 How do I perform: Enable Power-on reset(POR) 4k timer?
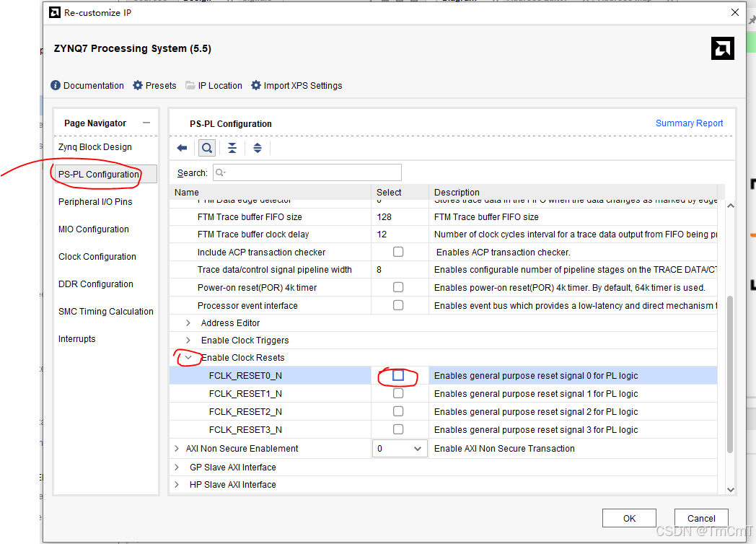[x=398, y=287]
